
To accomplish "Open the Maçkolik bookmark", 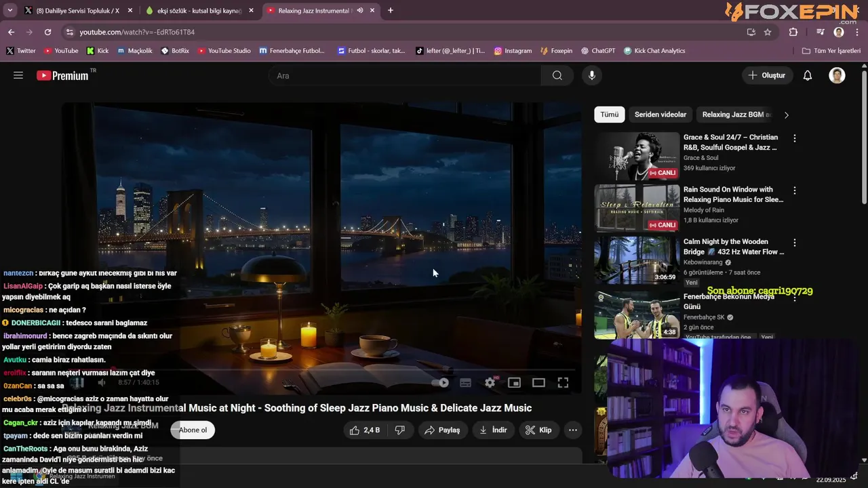I will pyautogui.click(x=134, y=51).
